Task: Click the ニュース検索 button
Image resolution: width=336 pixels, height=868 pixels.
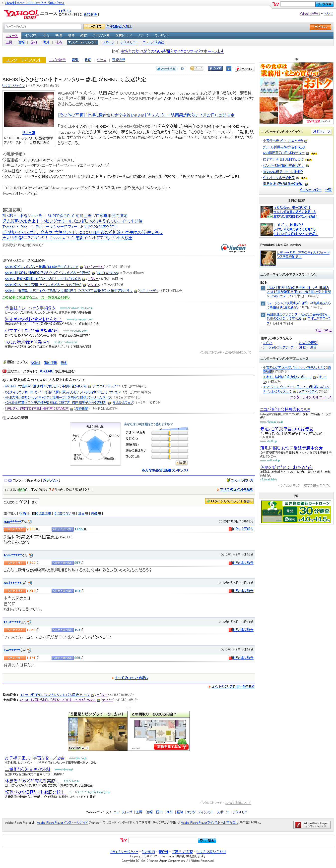Action: (93, 27)
